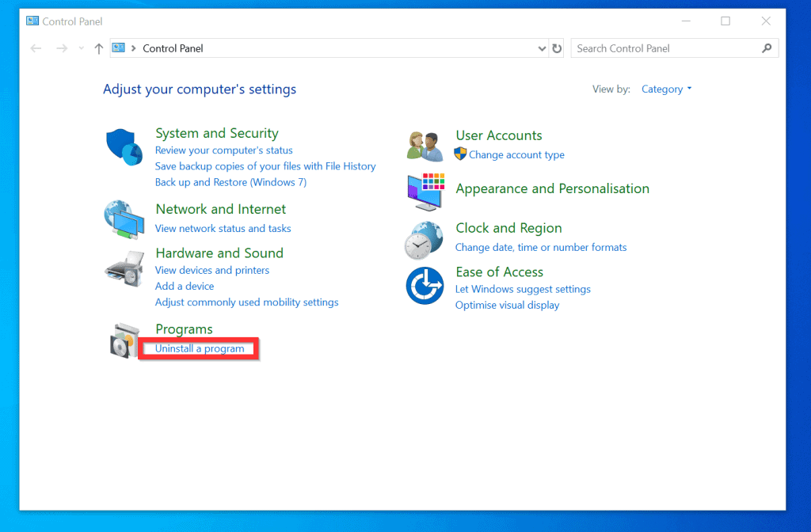Open the User Accounts people icon

(425, 146)
